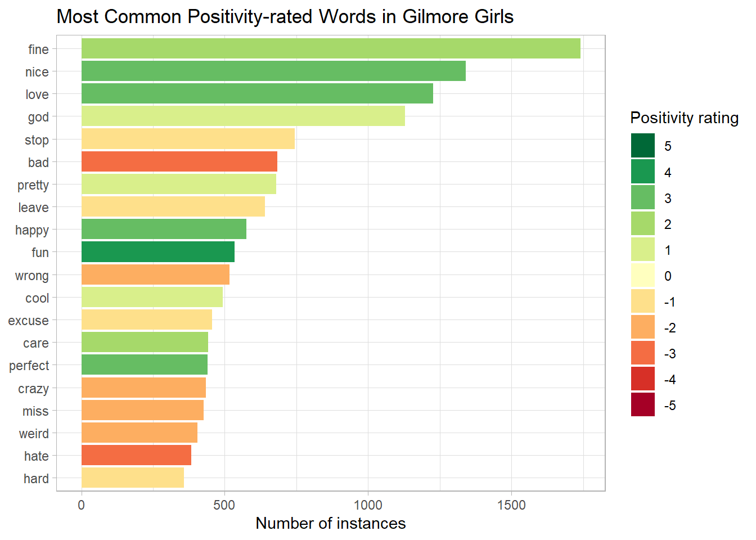The image size is (756, 540).
Task: Select the "nice" bar in the chart
Action: tap(273, 71)
